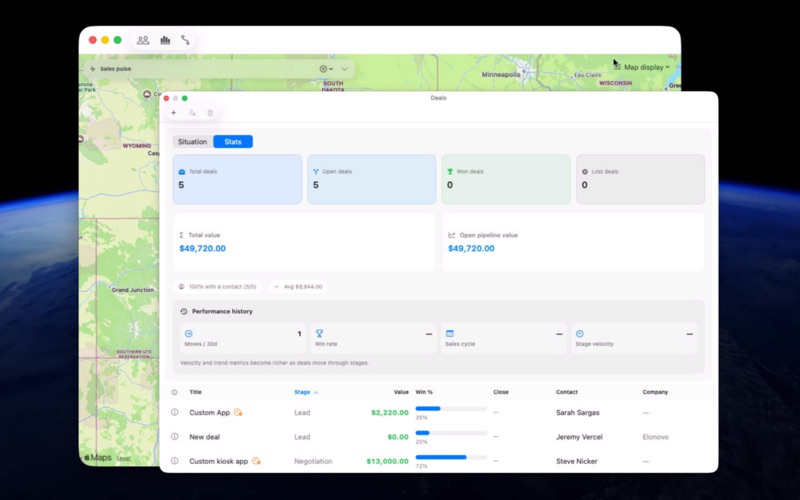Click the Contact column header

tap(567, 392)
